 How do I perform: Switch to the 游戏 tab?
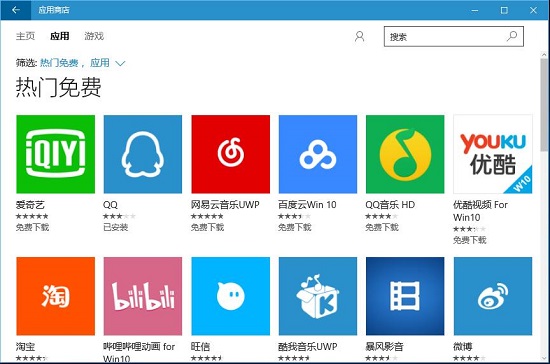coord(94,36)
